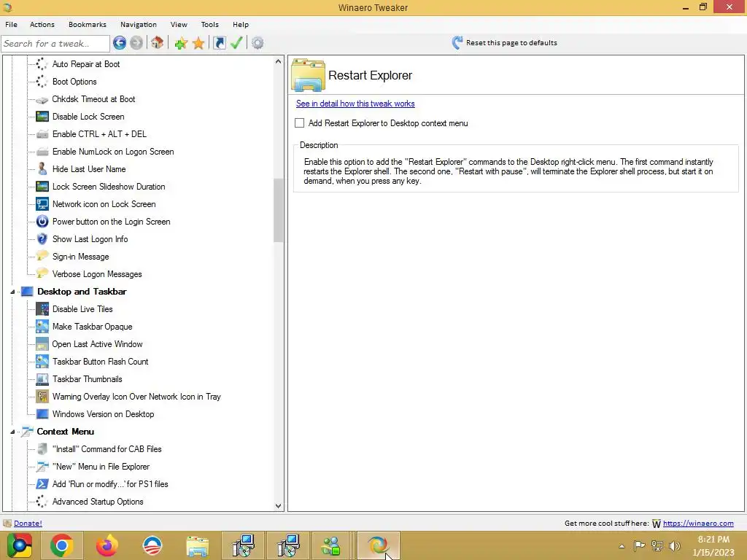The width and height of the screenshot is (747, 560).
Task: Open the Actions menu
Action: click(42, 24)
